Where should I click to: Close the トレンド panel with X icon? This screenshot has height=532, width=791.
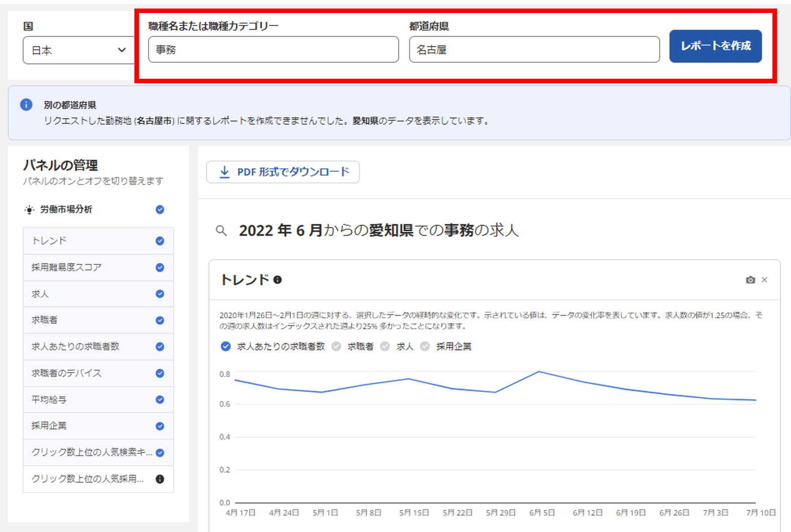pyautogui.click(x=764, y=280)
